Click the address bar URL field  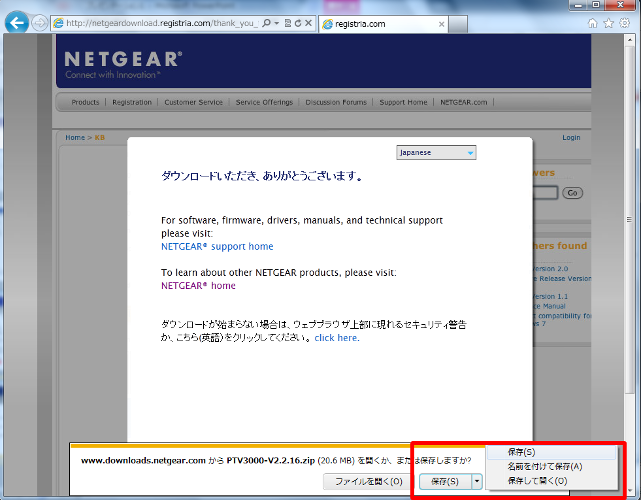point(162,23)
